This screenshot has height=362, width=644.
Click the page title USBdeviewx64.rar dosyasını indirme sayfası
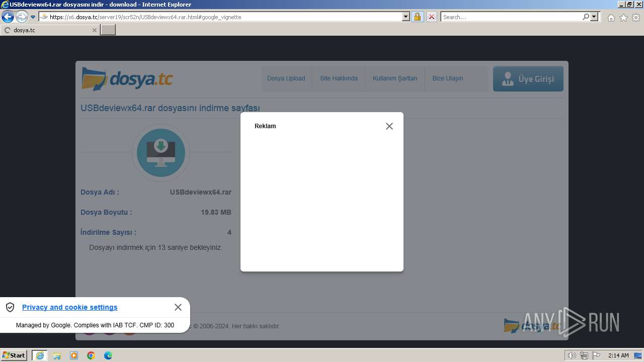tap(170, 108)
